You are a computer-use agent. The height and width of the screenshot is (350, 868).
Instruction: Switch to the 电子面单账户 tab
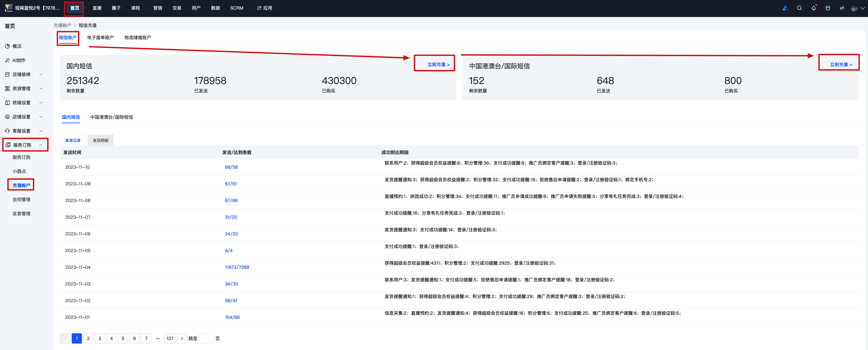click(x=101, y=38)
